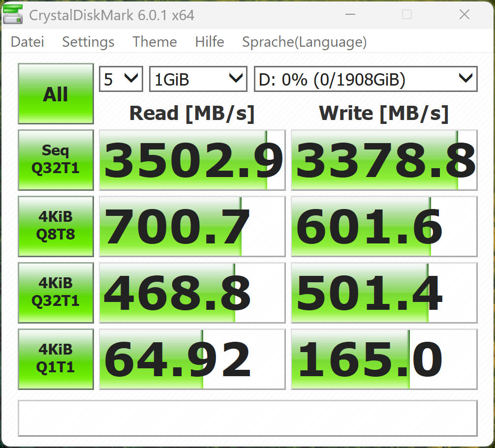The image size is (495, 448).
Task: Click the sequential read result 3502.9
Action: 192,160
